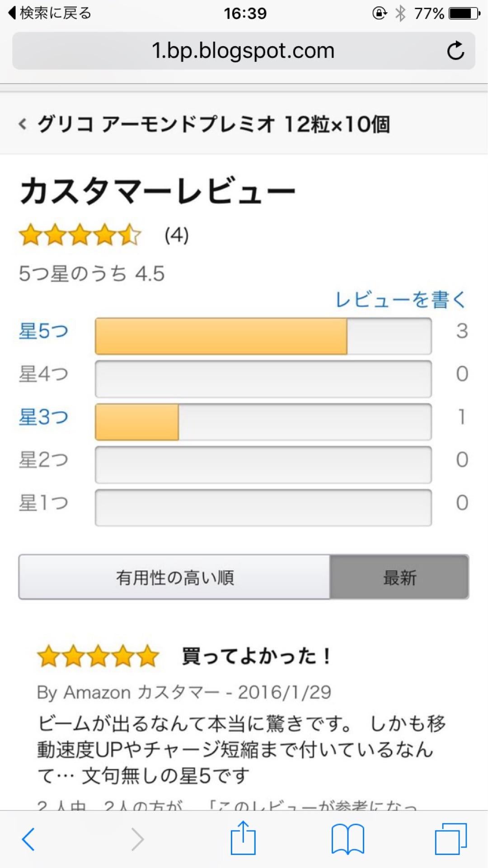Tap the orange 5-star rating bar
The height and width of the screenshot is (868, 488).
[x=221, y=335]
